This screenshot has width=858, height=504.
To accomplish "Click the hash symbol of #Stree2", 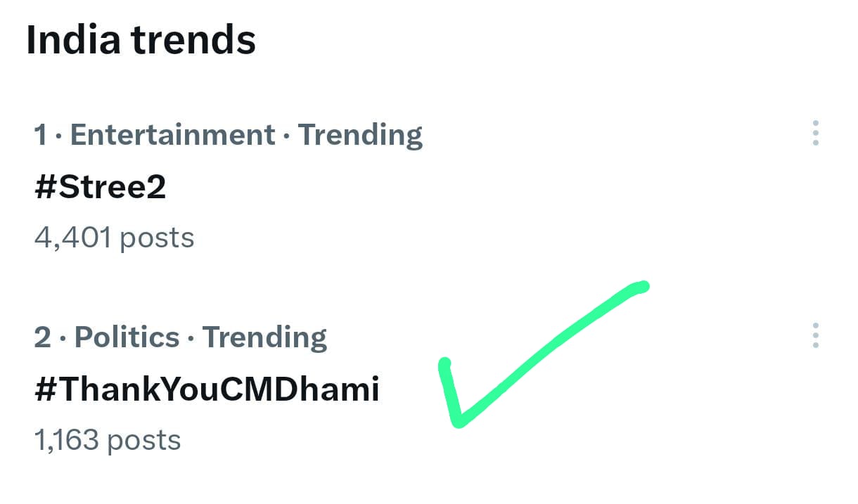I will click(45, 187).
